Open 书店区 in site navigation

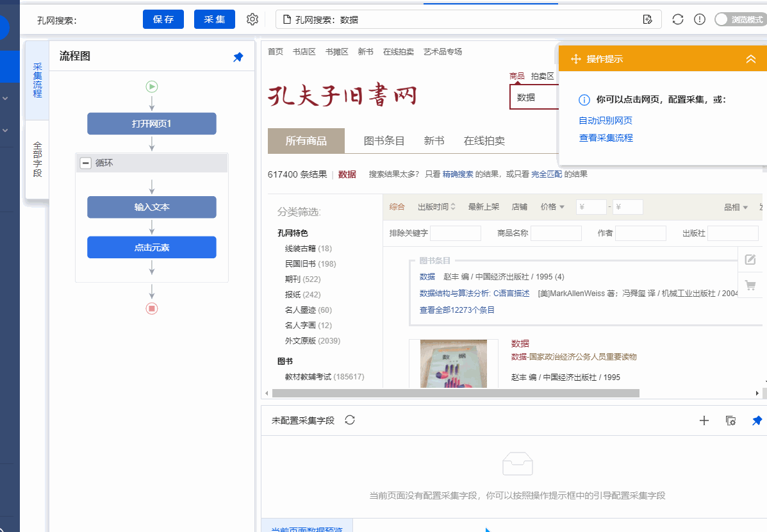click(304, 52)
